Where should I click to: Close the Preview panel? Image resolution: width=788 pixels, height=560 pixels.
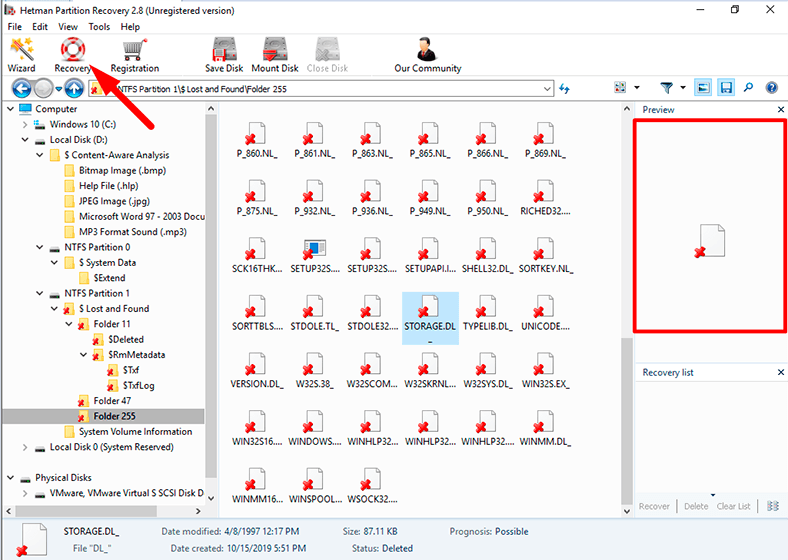coord(780,110)
